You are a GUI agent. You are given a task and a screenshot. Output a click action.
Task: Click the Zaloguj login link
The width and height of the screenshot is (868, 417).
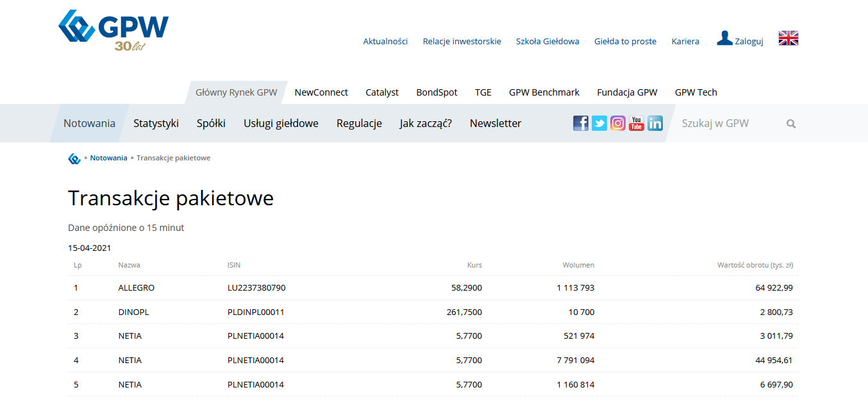tap(749, 41)
